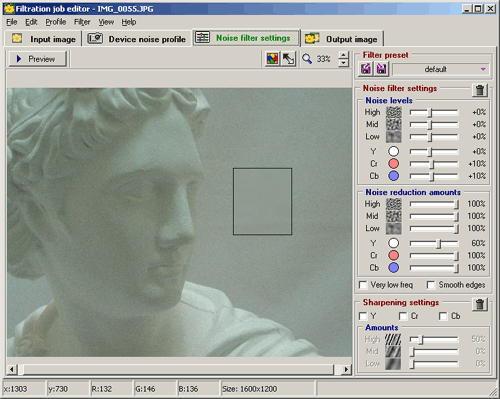Image resolution: width=500 pixels, height=399 pixels.
Task: Click the Noise levels Cr slider
Action: coord(434,164)
